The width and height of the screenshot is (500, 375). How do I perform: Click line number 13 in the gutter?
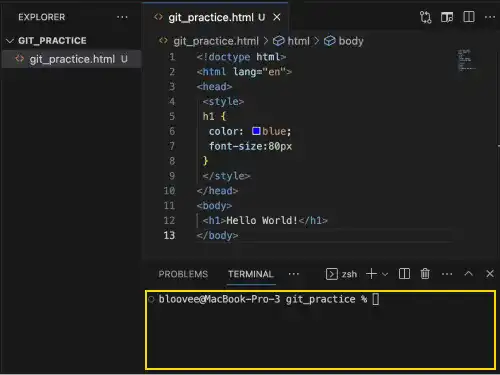[169, 235]
